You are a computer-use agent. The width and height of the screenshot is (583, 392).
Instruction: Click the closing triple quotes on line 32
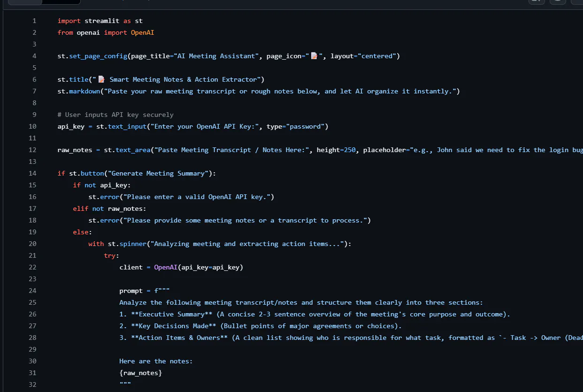pyautogui.click(x=125, y=384)
